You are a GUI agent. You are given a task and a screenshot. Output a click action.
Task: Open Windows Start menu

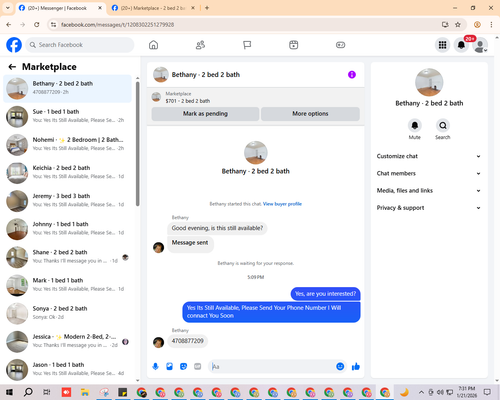(9, 392)
